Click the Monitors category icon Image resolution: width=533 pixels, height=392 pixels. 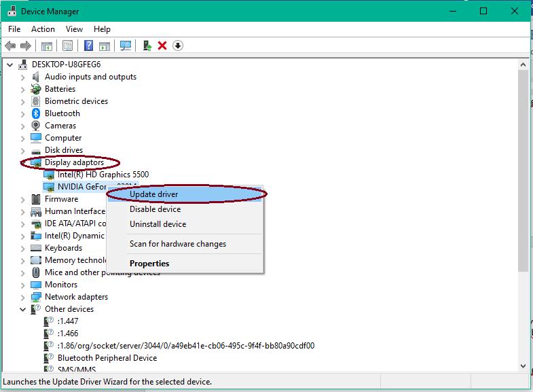tap(36, 285)
